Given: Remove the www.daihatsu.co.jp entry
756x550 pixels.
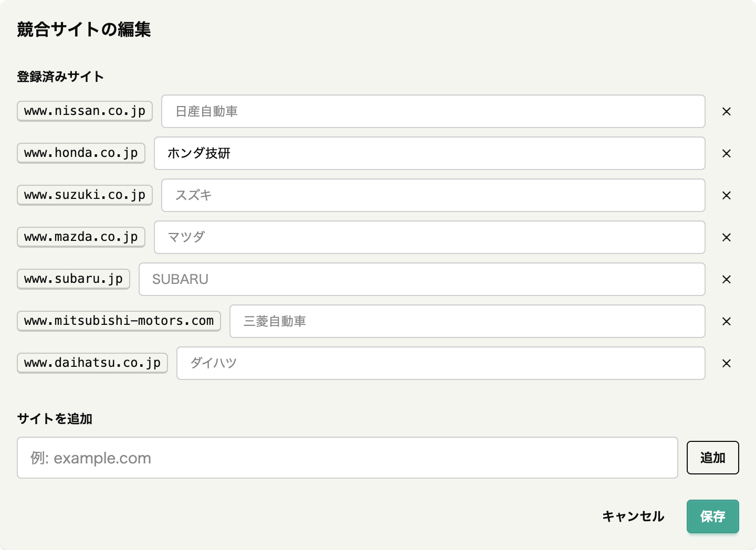Looking at the screenshot, I should [x=727, y=363].
